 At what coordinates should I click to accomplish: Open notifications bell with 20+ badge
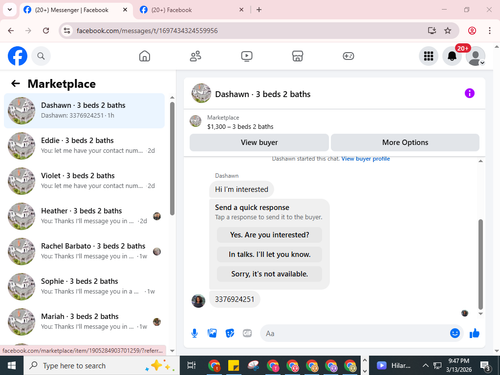[452, 56]
